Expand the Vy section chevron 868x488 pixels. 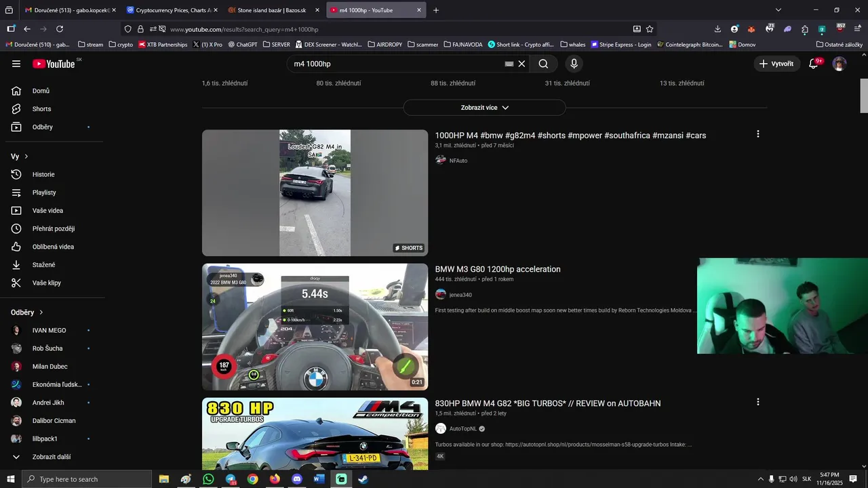coord(26,157)
